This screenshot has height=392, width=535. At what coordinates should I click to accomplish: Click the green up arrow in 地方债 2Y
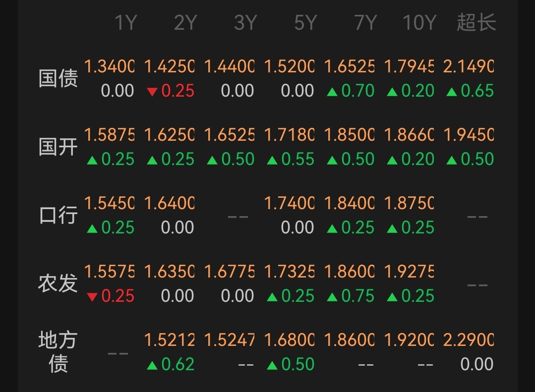tap(152, 366)
